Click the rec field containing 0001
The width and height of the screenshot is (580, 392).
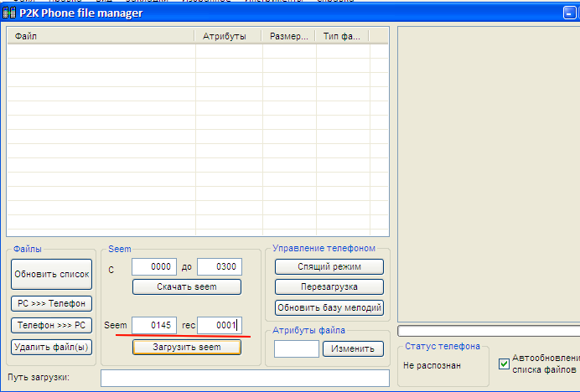pyautogui.click(x=220, y=326)
